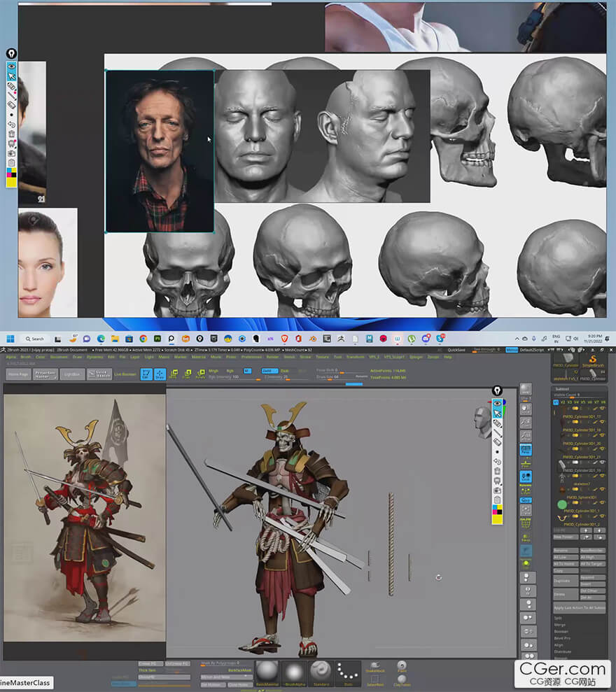Toggle eye of the green sphere subtool
616x692 pixels.
(x=603, y=502)
